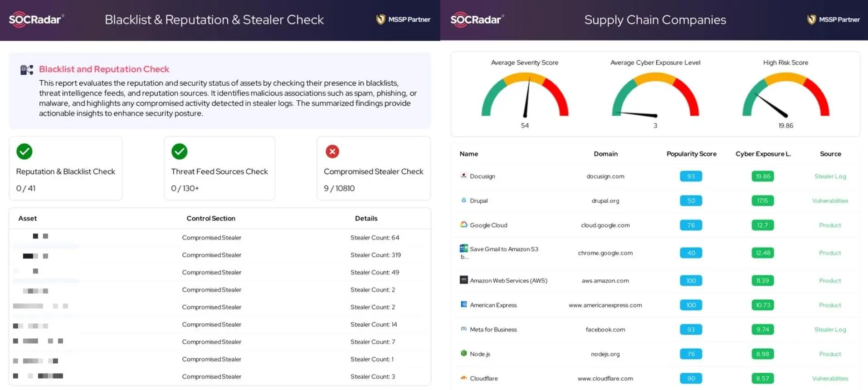The image size is (868, 390).
Task: Click the American Express logo icon
Action: [x=463, y=304]
